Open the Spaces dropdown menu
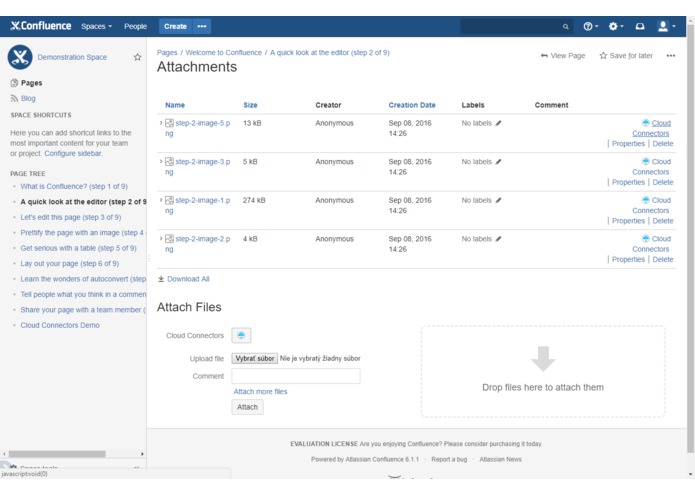Image resolution: width=695 pixels, height=494 pixels. click(x=97, y=27)
